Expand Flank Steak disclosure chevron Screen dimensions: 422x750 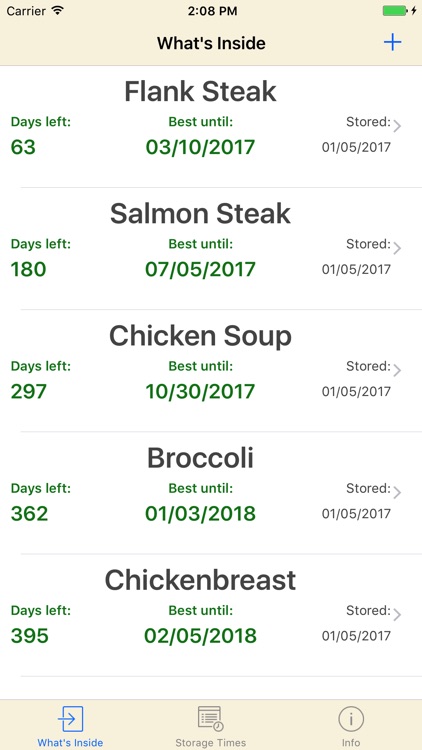[x=397, y=126]
